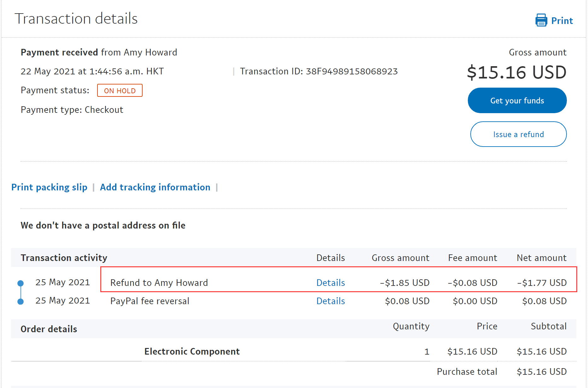Open Details for PayPal fee reversal
Viewport: 588px width, 388px height.
click(x=330, y=301)
